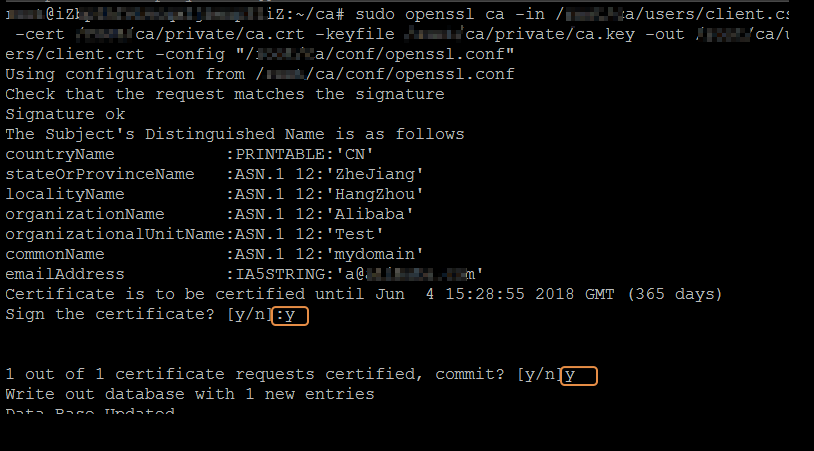Click "Check that the request matches the signature"
This screenshot has height=451, width=814.
click(x=224, y=95)
